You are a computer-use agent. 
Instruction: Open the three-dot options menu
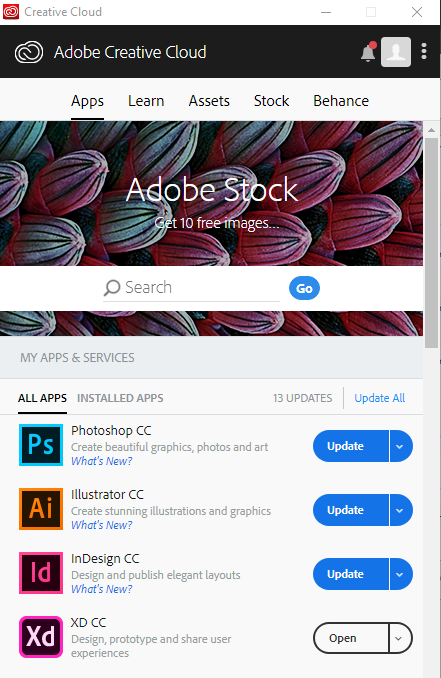[424, 51]
